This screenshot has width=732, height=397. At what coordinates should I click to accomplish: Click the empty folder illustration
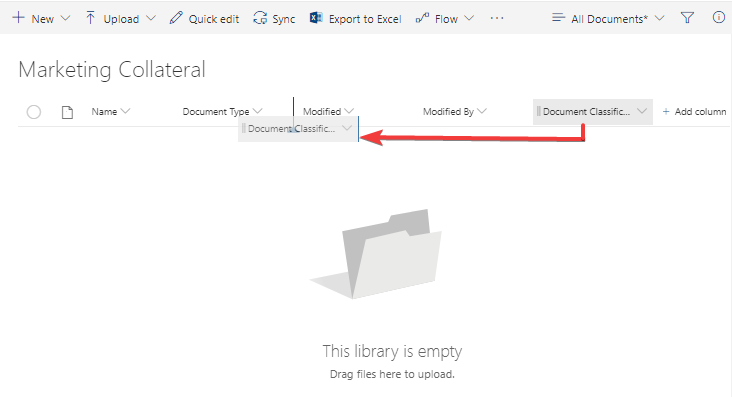click(x=376, y=254)
